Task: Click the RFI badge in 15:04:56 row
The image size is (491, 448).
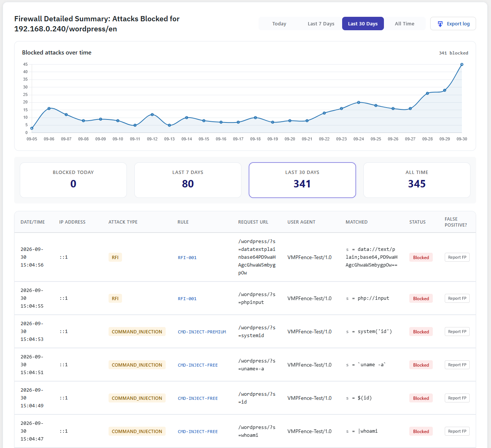Action: [x=115, y=257]
